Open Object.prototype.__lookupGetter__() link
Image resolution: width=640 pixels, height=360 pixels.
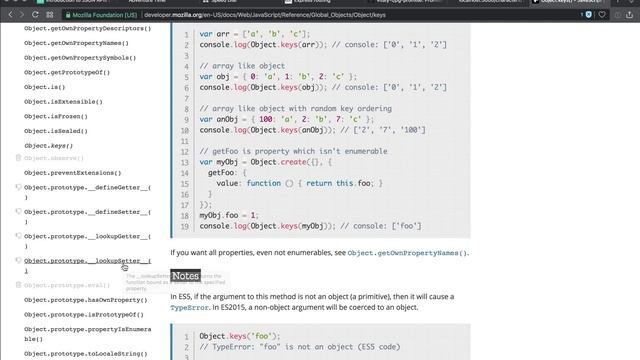point(87,241)
